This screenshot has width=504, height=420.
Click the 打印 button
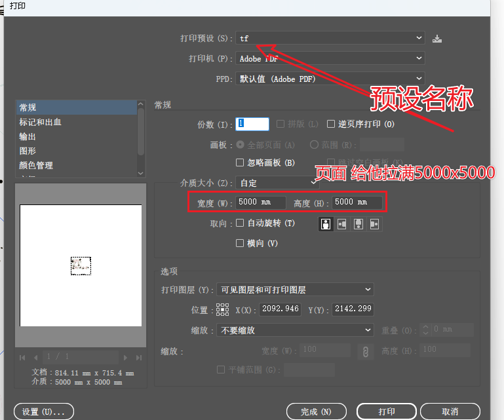[x=387, y=411]
